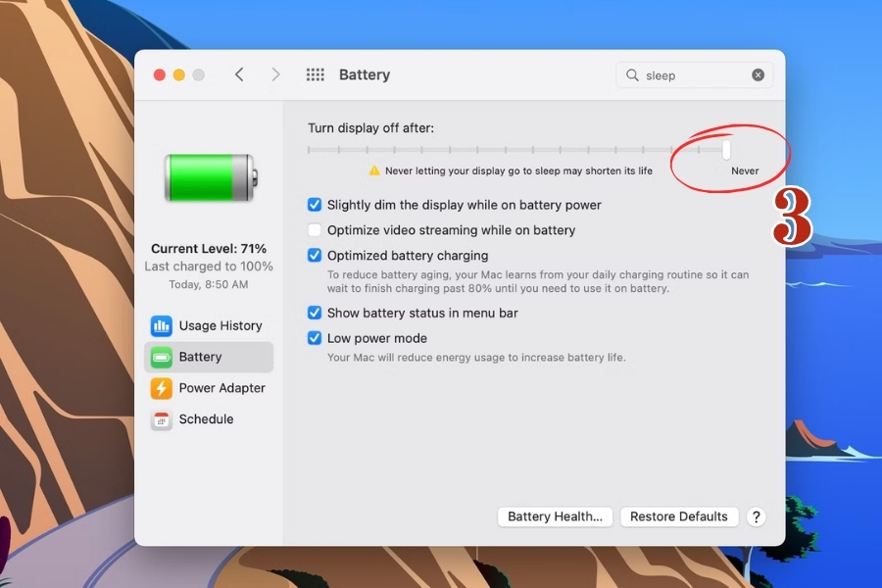Open the Show All preferences grid

click(315, 74)
